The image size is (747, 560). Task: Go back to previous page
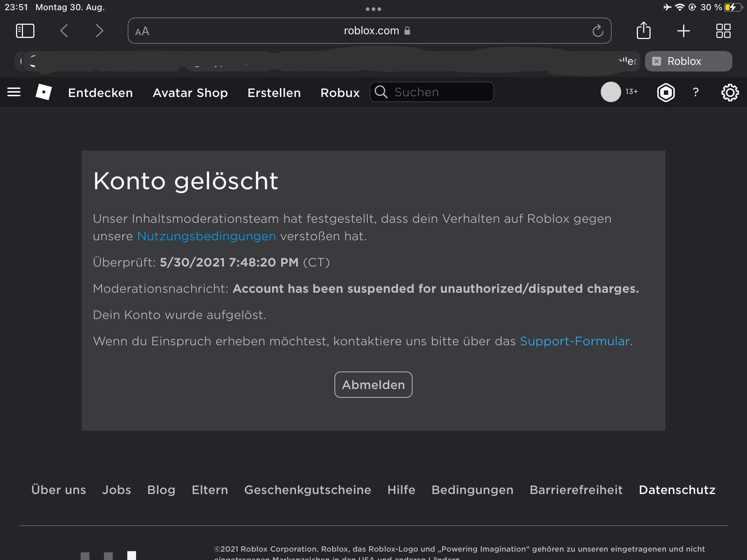[64, 31]
